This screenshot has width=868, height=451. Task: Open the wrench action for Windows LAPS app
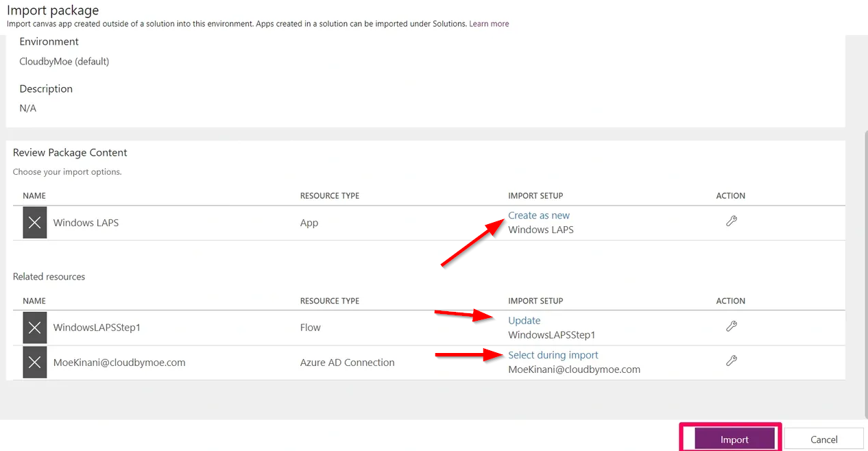[732, 221]
